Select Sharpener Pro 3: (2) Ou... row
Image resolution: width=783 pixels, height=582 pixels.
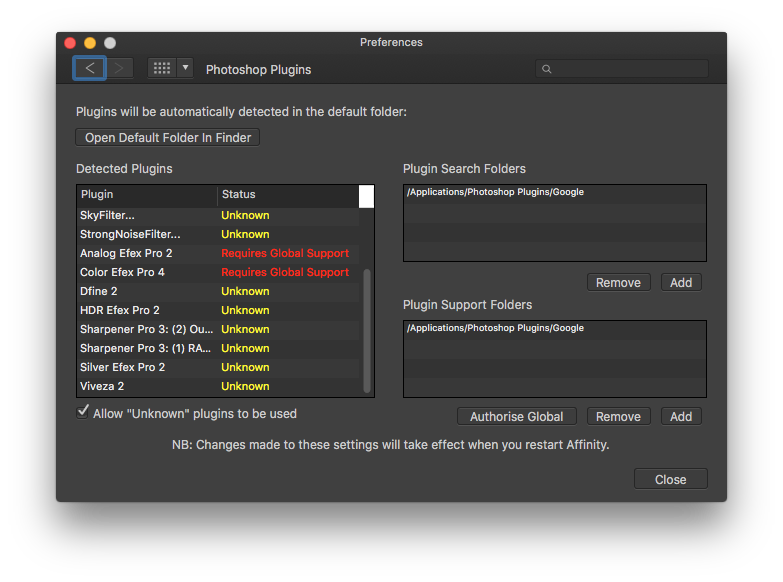coord(218,329)
